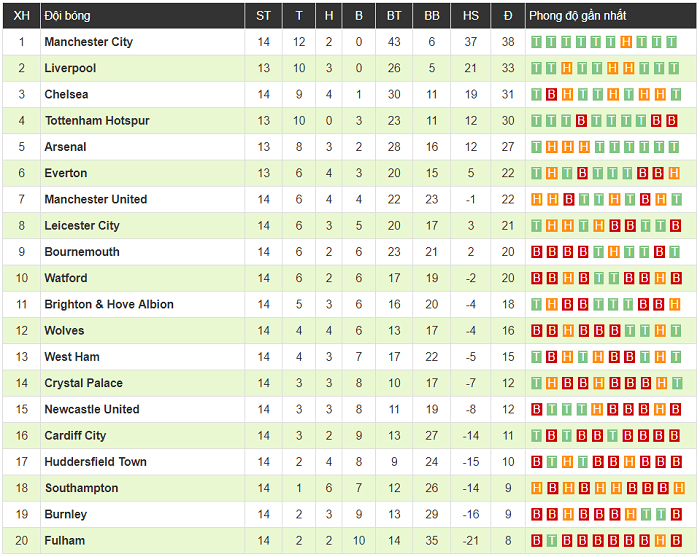Open the Brighton & Hove Albion team link
700x557 pixels.
tap(109, 305)
